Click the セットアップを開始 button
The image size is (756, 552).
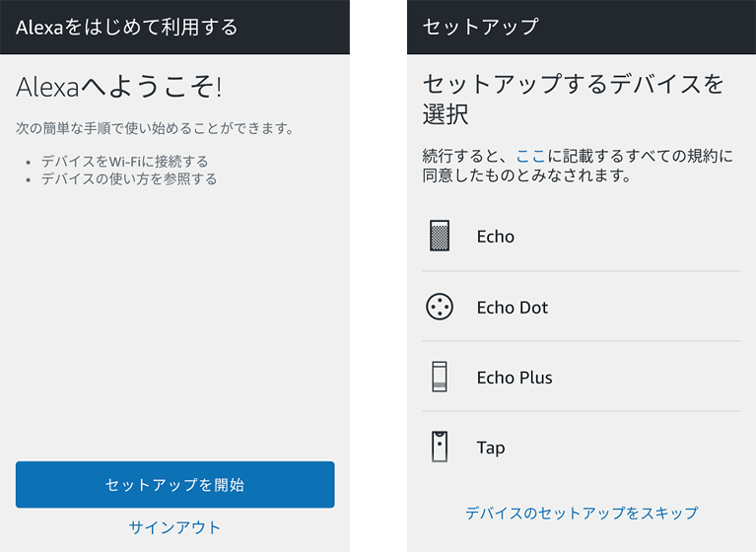pyautogui.click(x=175, y=485)
